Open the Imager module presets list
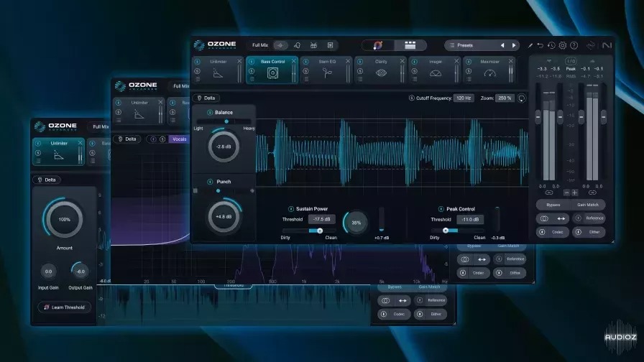This screenshot has width=644, height=362. coord(415,79)
